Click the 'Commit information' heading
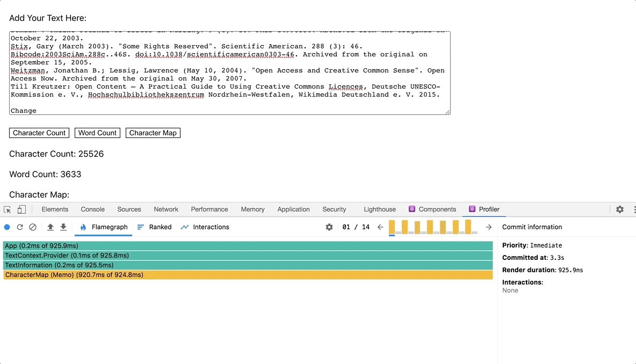636x364 pixels. [532, 227]
